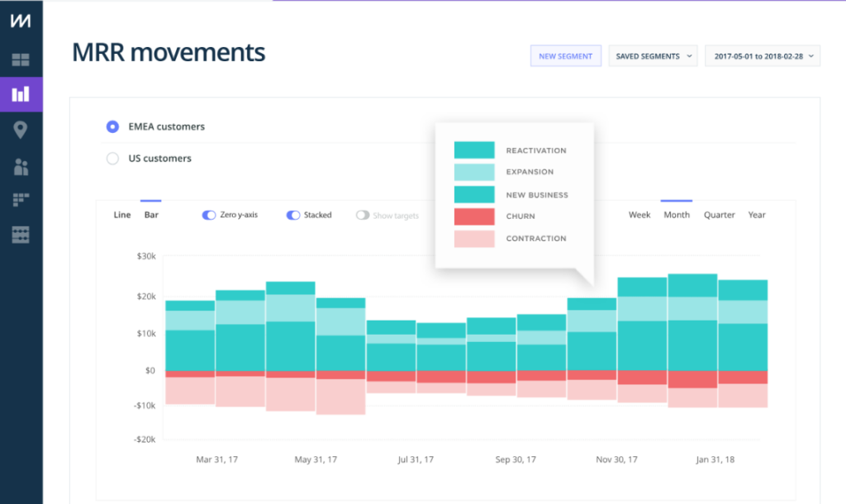This screenshot has height=504, width=846.
Task: Switch to the Line chart tab
Action: (x=122, y=215)
